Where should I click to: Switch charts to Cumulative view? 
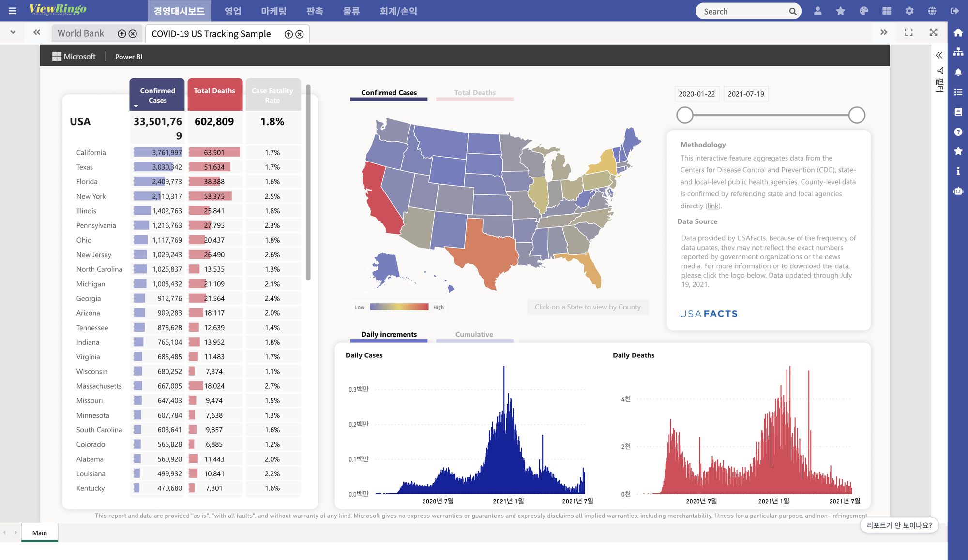tap(474, 335)
